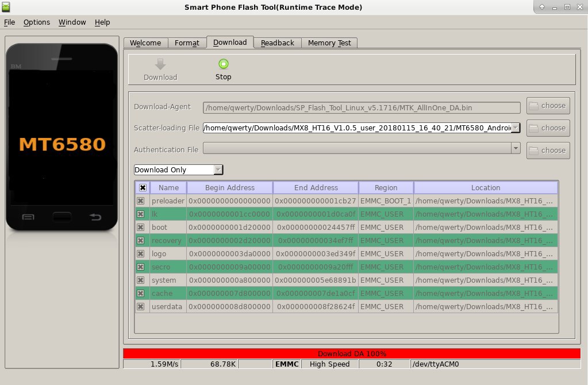Uncheck the preloader partition checkbox

click(x=141, y=201)
